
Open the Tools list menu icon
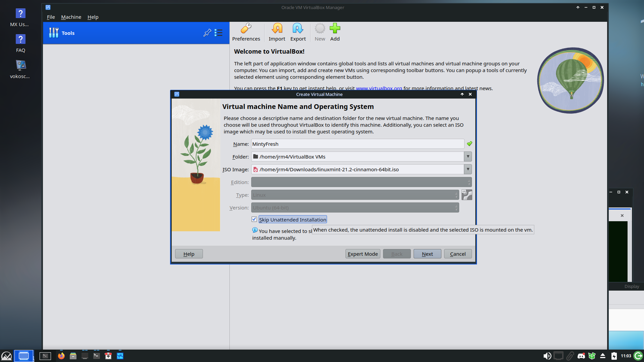(219, 33)
